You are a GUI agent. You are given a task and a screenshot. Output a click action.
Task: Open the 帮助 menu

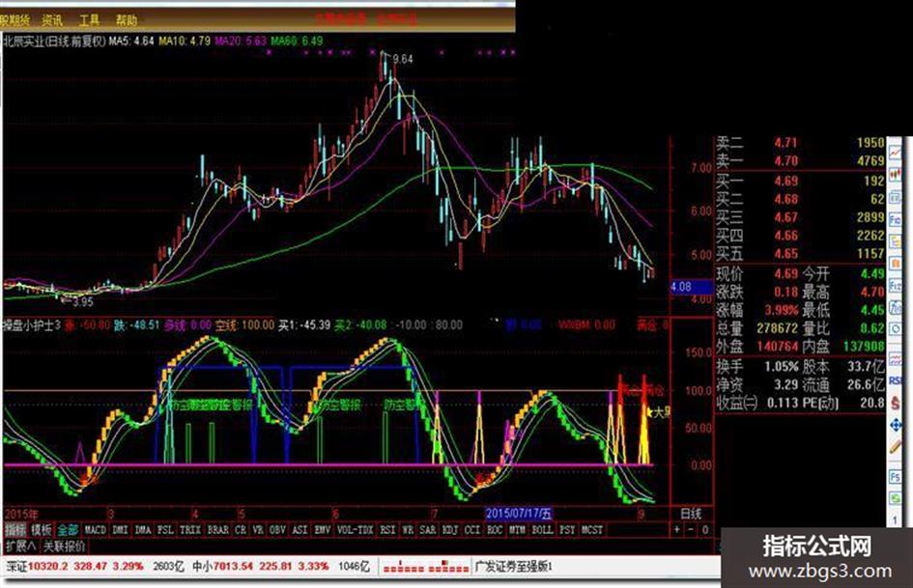[126, 20]
